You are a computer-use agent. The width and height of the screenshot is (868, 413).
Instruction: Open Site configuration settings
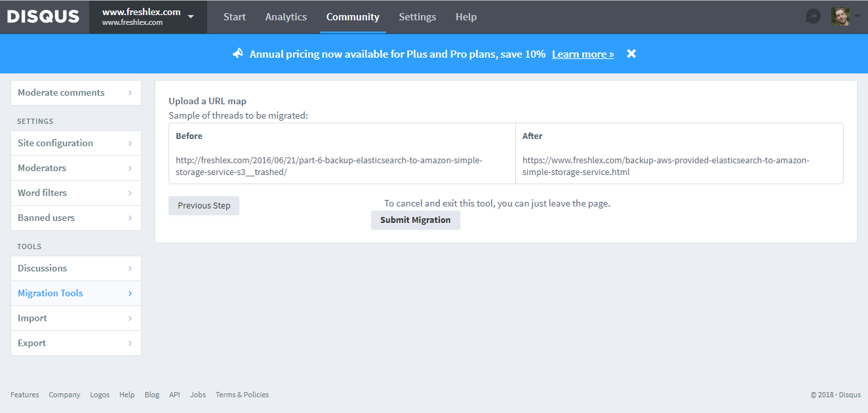[x=76, y=144]
